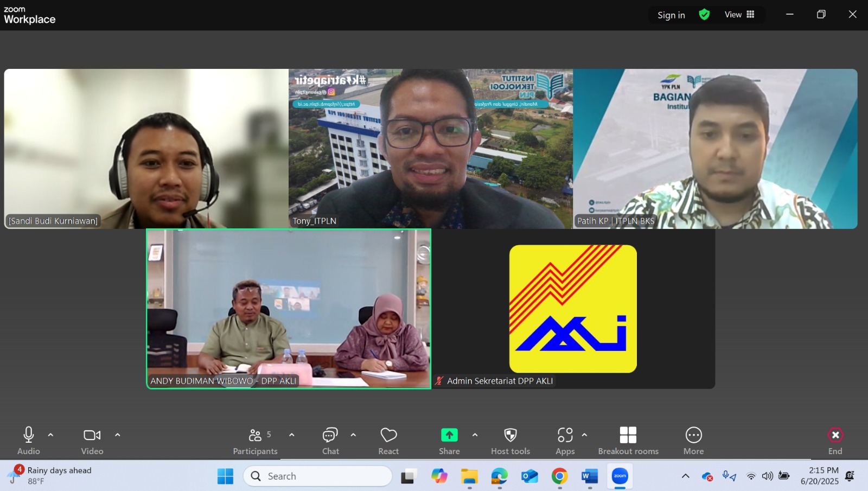868x491 pixels.
Task: Check the battery status icon
Action: tap(784, 476)
